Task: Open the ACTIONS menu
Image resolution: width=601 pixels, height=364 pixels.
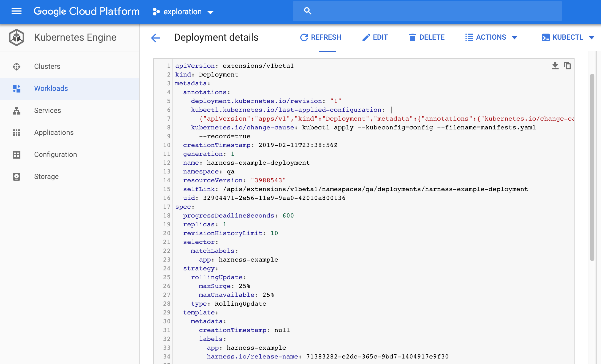Action: 491,37
